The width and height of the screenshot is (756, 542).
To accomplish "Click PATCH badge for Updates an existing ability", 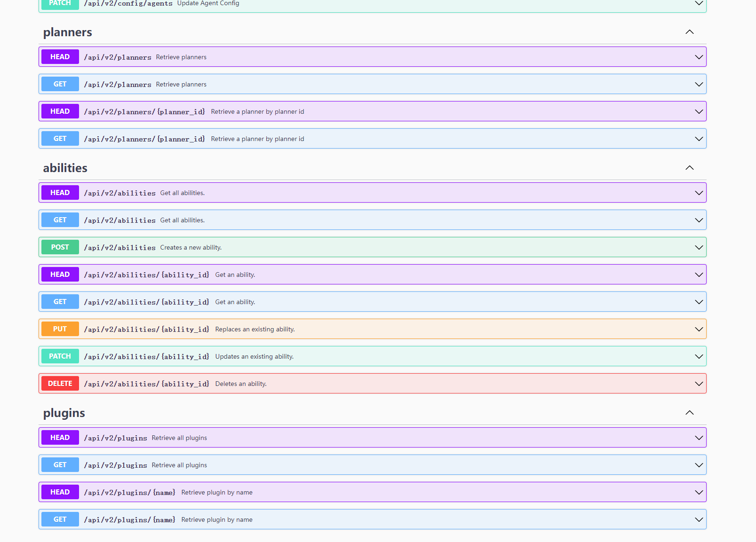I will point(60,356).
